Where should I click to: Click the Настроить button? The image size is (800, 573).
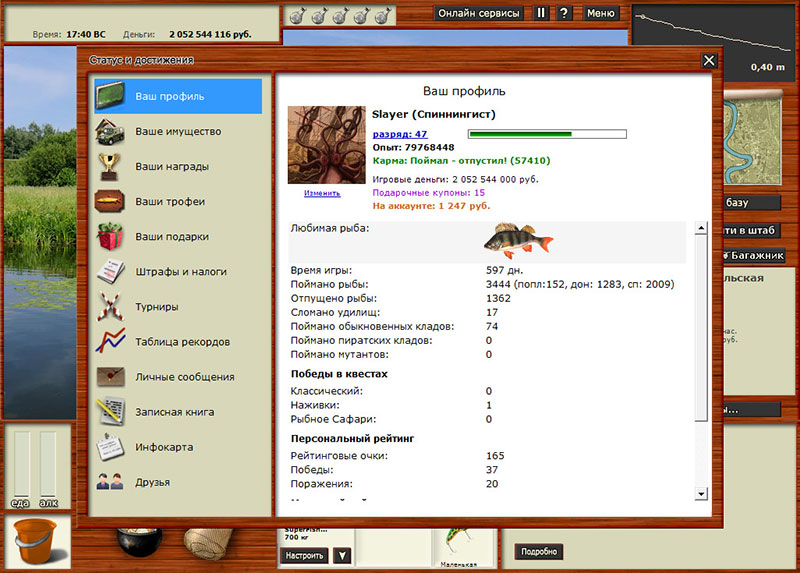click(304, 556)
